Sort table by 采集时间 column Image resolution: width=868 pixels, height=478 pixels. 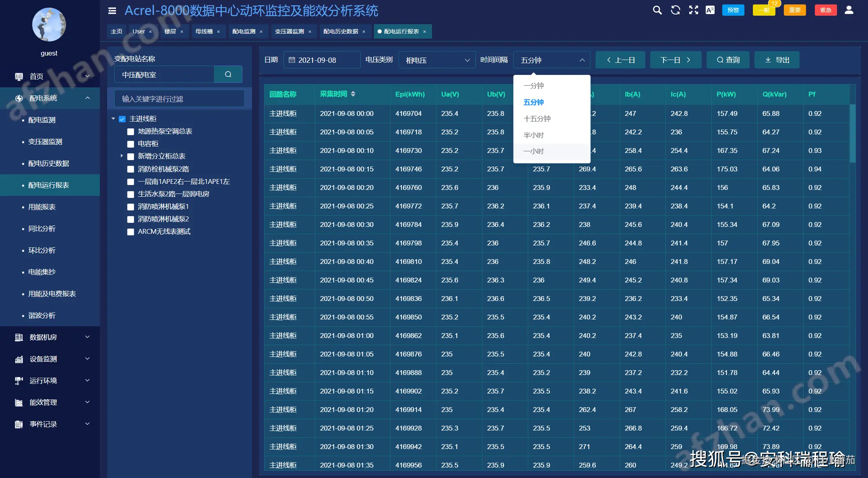(353, 94)
